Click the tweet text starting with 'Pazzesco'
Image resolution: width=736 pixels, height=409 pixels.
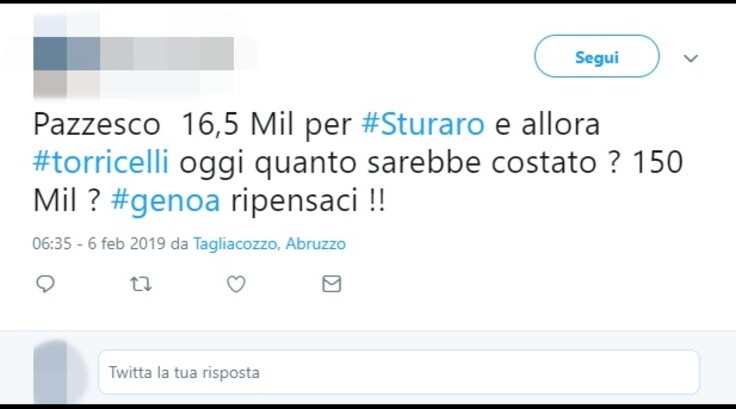[358, 162]
